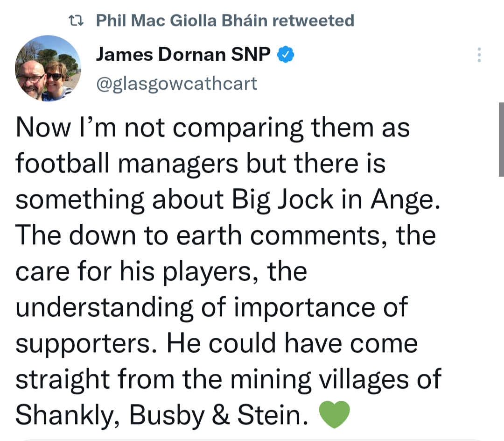The image size is (504, 441).
Task: Click the word 'retweeted' in the header
Action: click(x=314, y=21)
